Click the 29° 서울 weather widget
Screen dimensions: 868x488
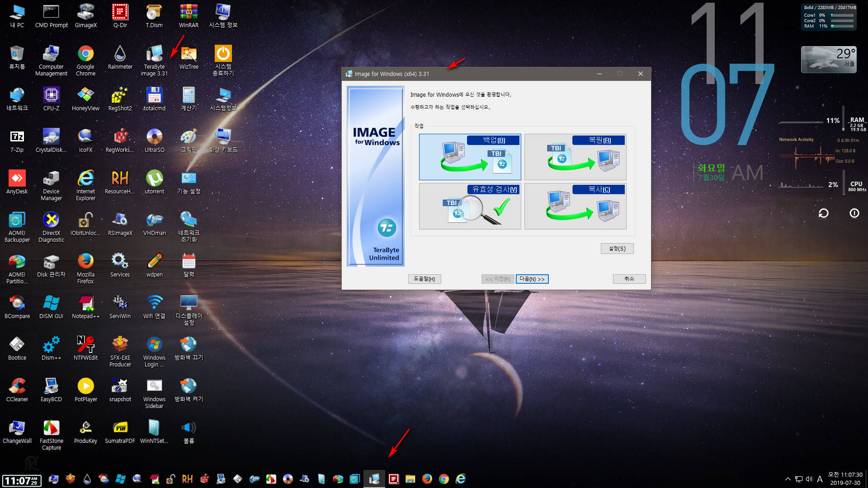(828, 59)
